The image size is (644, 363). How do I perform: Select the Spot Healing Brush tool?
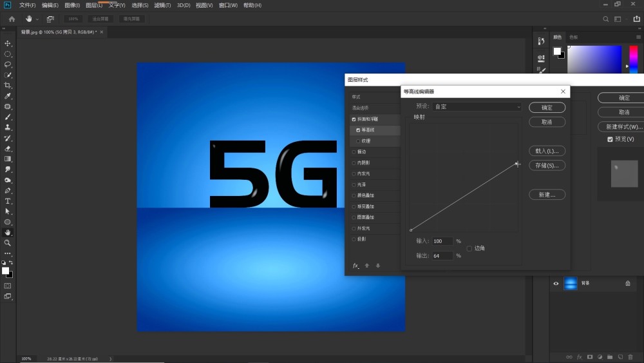click(7, 106)
